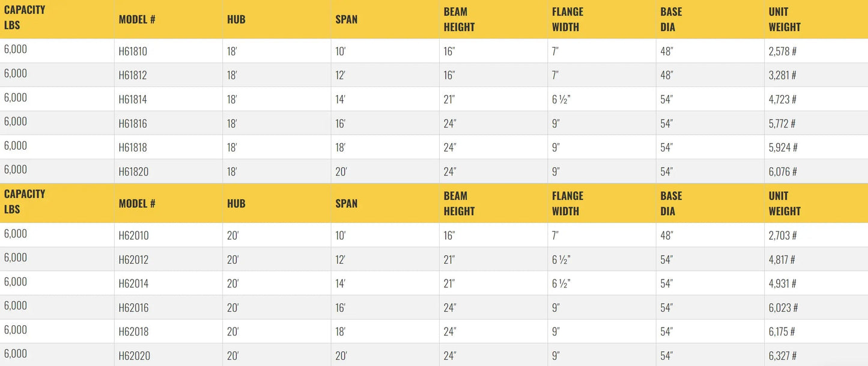Screen dimensions: 868x366
Task: Select model number H61816
Action: tap(133, 124)
